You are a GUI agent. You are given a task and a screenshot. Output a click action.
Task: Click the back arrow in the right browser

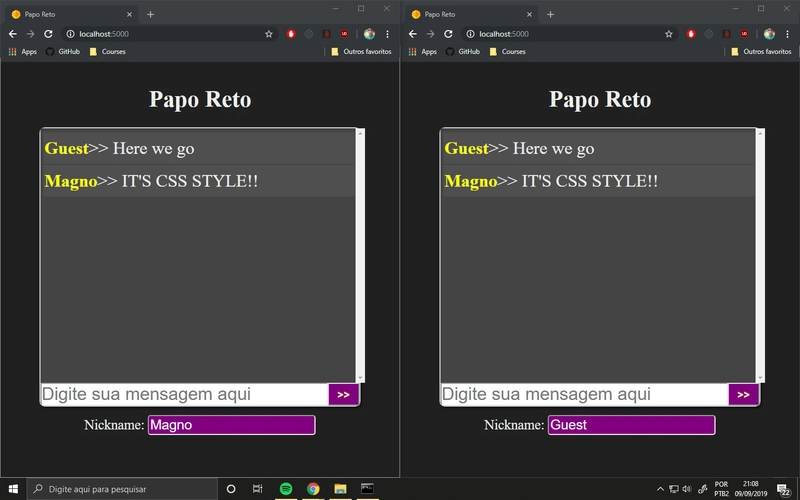412,34
